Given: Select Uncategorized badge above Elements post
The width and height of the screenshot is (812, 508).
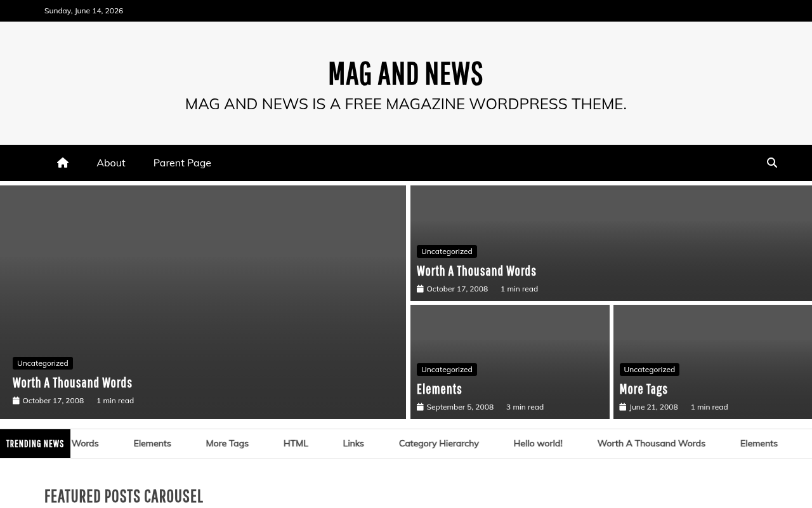Looking at the screenshot, I should [447, 370].
